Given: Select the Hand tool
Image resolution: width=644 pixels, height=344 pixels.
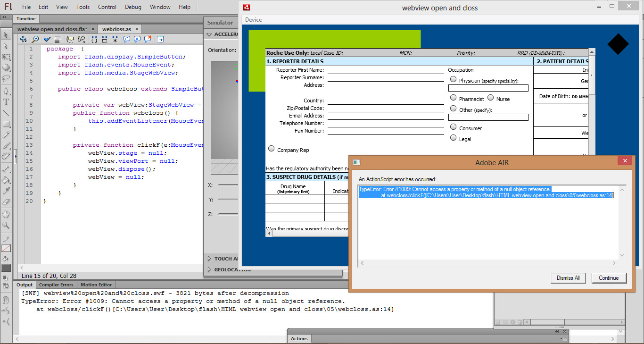Looking at the screenshot, I should pos(6,214).
